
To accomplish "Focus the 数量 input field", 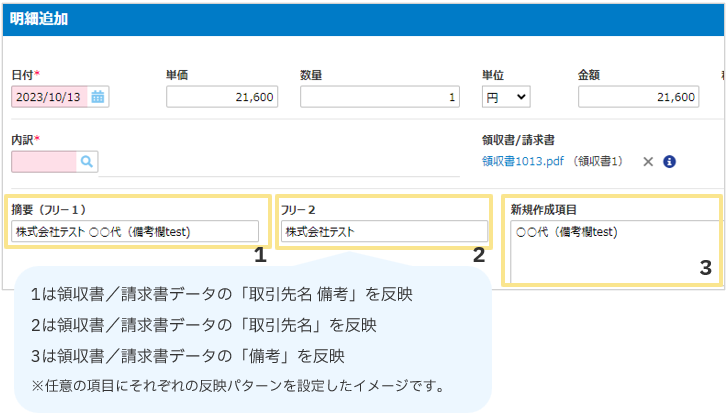I will click(380, 97).
